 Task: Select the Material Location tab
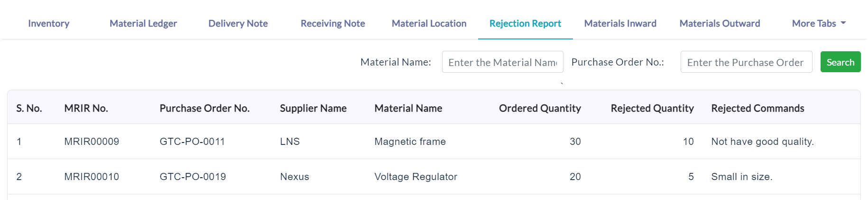429,23
